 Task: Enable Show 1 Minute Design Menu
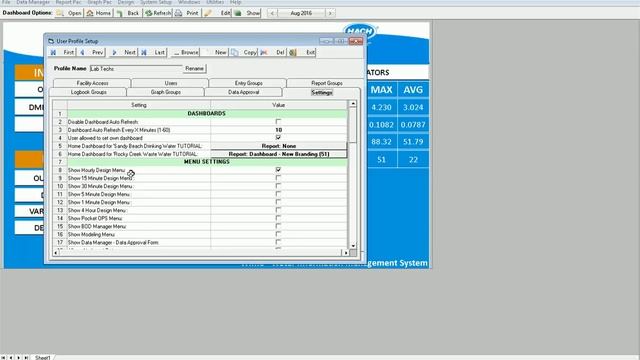coord(278,202)
